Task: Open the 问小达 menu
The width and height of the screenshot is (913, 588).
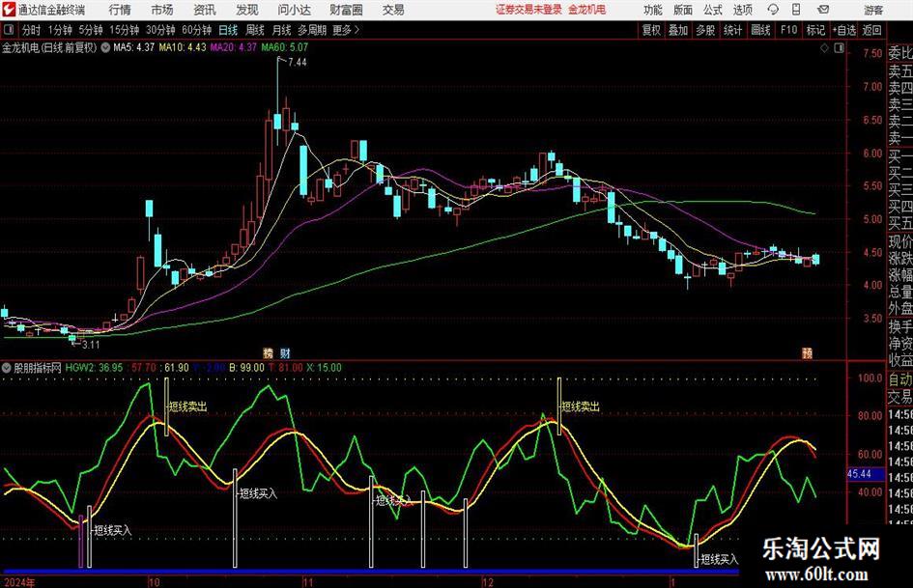Action: 294,10
